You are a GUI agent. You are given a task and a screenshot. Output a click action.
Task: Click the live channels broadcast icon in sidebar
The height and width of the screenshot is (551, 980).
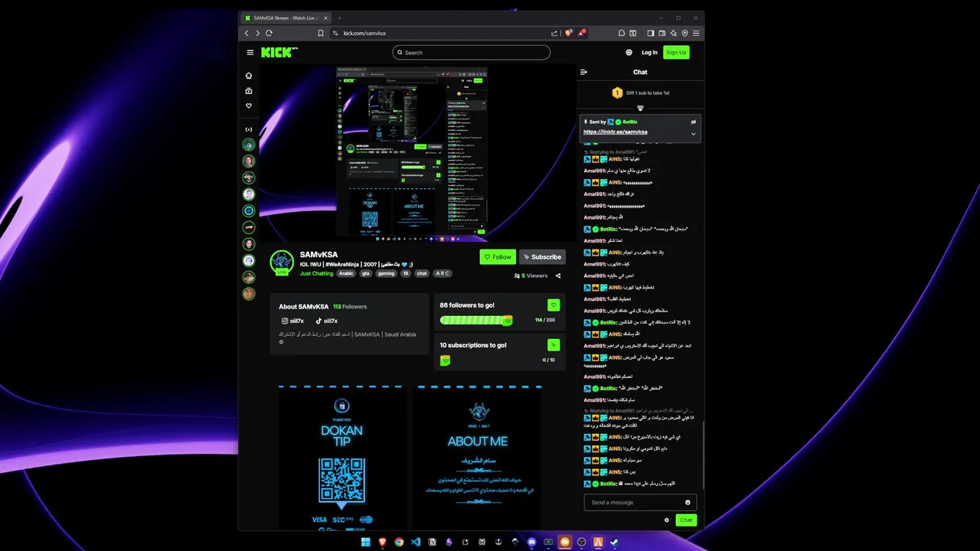[x=249, y=129]
